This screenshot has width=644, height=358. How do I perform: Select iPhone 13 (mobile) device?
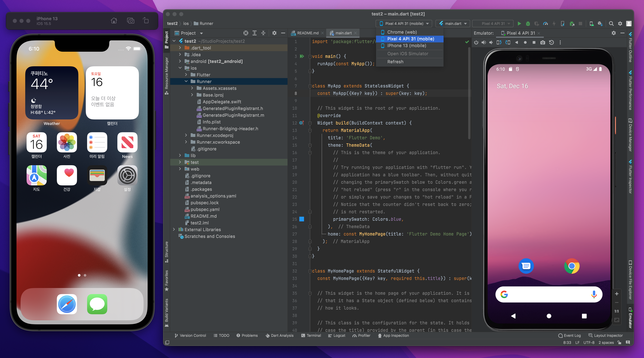(x=407, y=46)
